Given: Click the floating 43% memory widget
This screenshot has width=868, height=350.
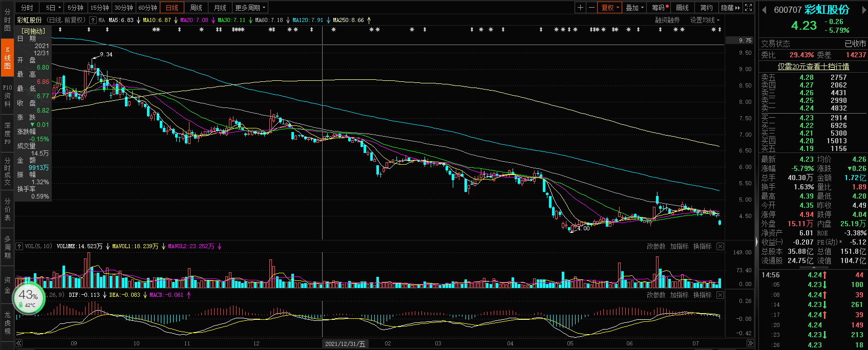Looking at the screenshot, I should (29, 299).
